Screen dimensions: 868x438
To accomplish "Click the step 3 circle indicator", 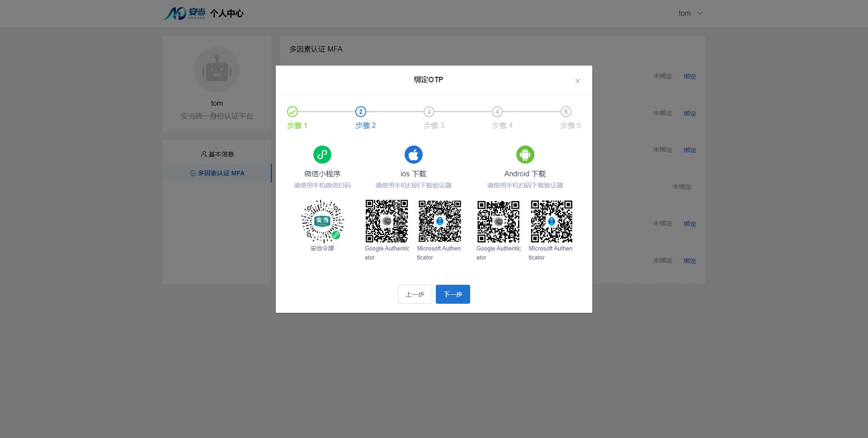I will pos(429,112).
